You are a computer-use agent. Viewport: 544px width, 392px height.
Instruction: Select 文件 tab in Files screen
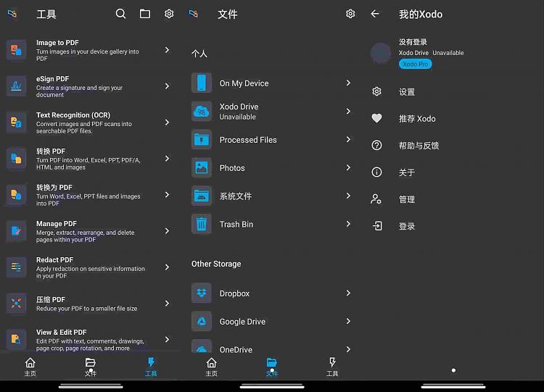click(272, 367)
